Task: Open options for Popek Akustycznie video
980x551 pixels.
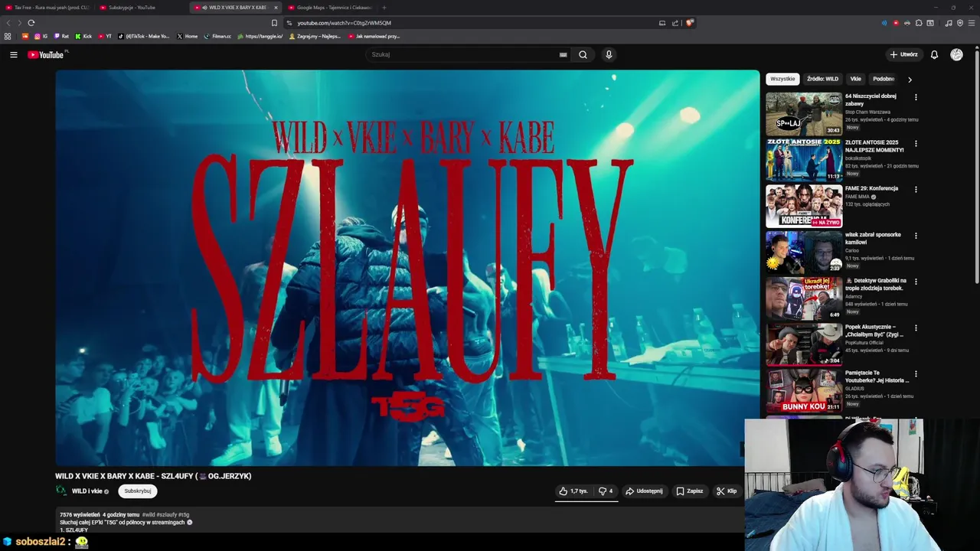Action: coord(916,328)
